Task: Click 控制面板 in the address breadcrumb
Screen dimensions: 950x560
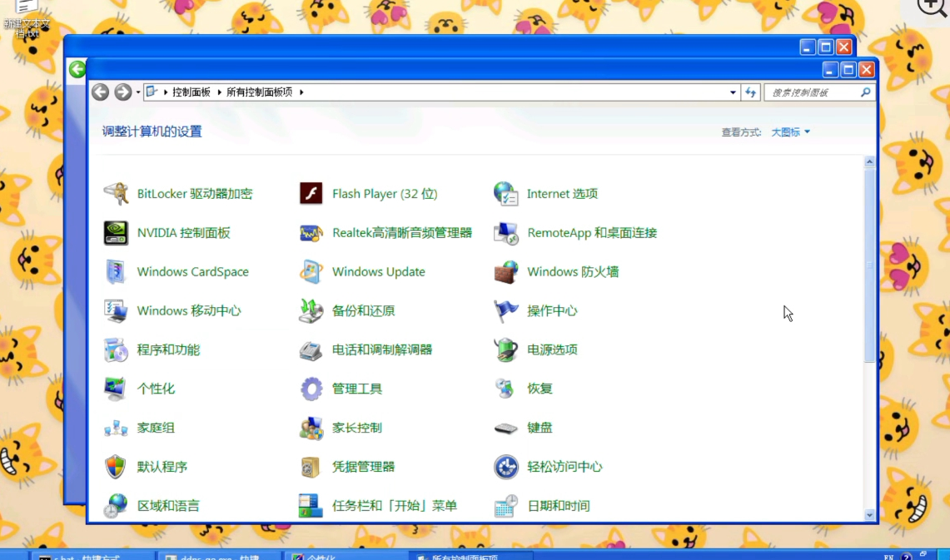Action: (191, 92)
